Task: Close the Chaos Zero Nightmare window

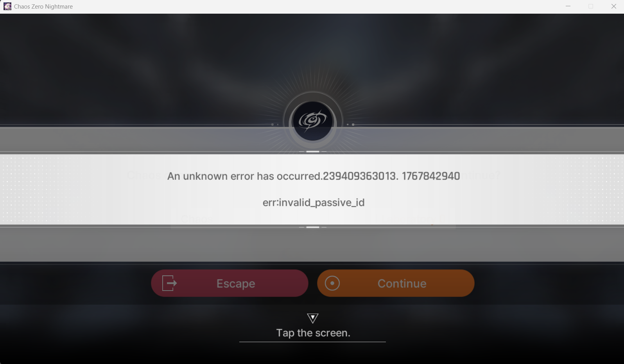Action: [x=613, y=6]
